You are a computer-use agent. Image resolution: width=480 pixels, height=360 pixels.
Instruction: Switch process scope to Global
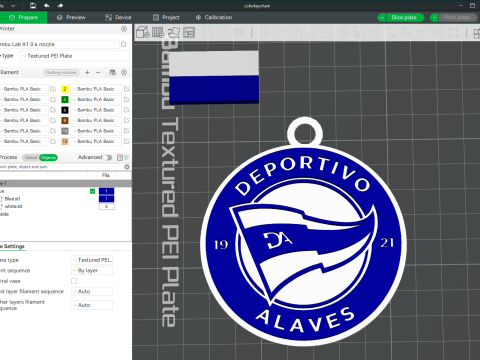(x=31, y=157)
